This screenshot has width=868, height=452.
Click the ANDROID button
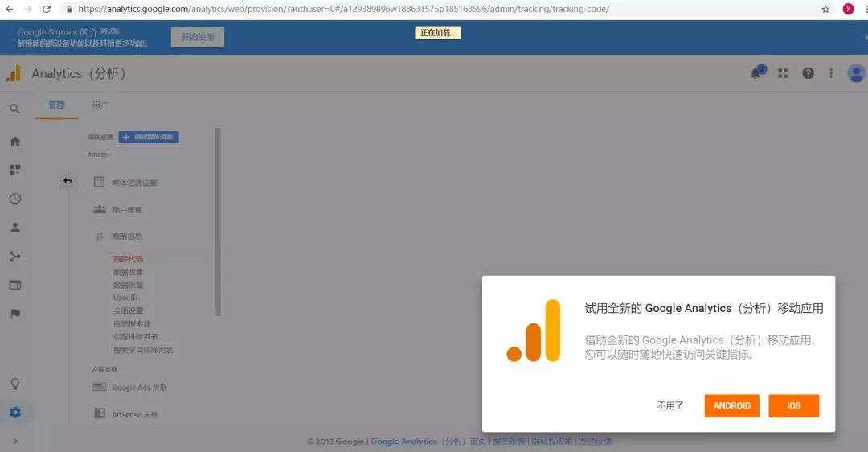point(732,405)
